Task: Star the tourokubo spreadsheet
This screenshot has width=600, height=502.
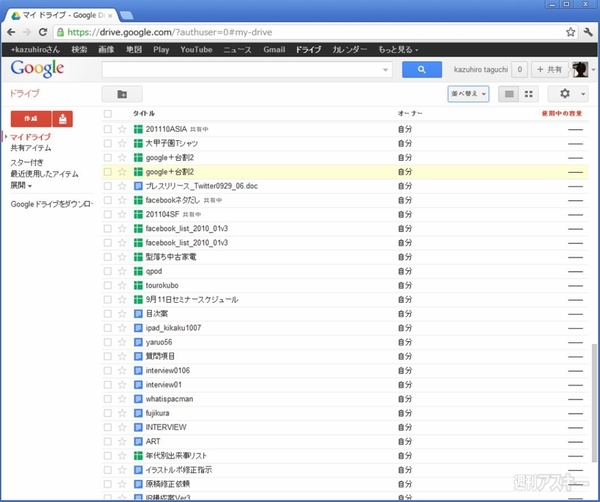Action: click(x=122, y=285)
